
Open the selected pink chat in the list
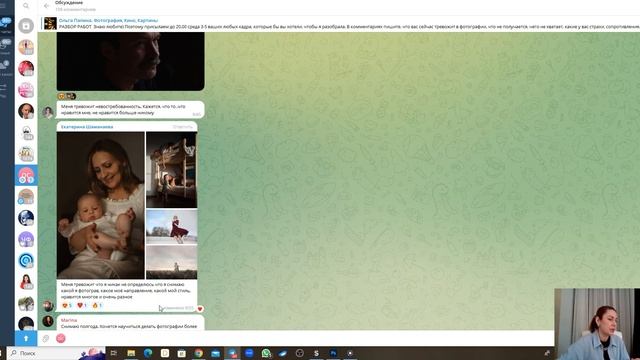coord(26,176)
